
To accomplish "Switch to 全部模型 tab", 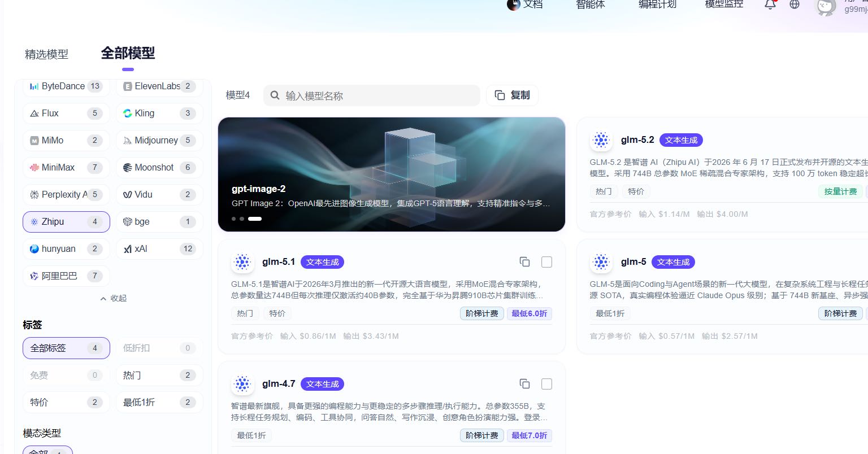I will click(128, 53).
